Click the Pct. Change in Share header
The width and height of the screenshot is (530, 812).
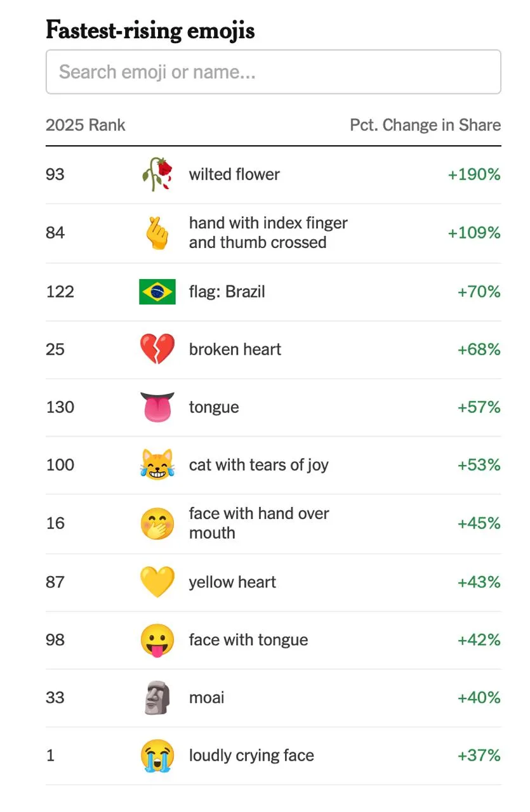pyautogui.click(x=425, y=125)
